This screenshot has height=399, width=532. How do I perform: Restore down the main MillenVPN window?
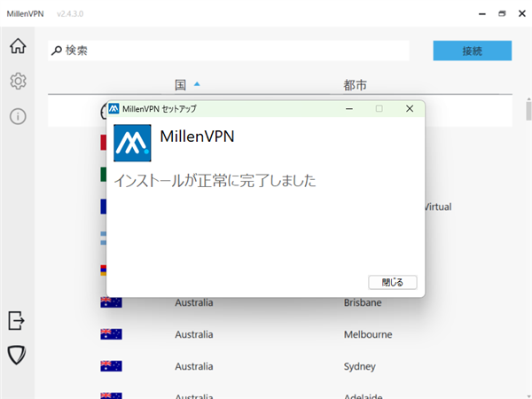point(502,13)
